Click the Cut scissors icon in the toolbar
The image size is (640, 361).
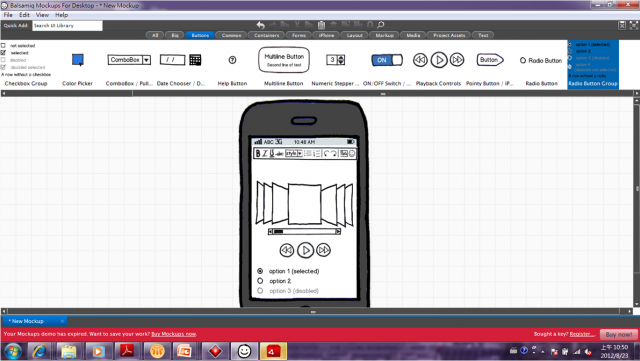[297, 25]
